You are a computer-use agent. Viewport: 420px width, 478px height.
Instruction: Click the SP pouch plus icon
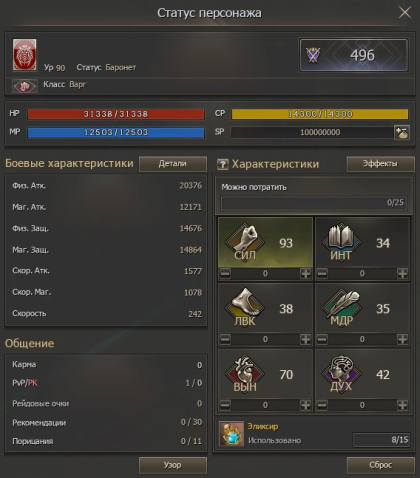point(402,133)
